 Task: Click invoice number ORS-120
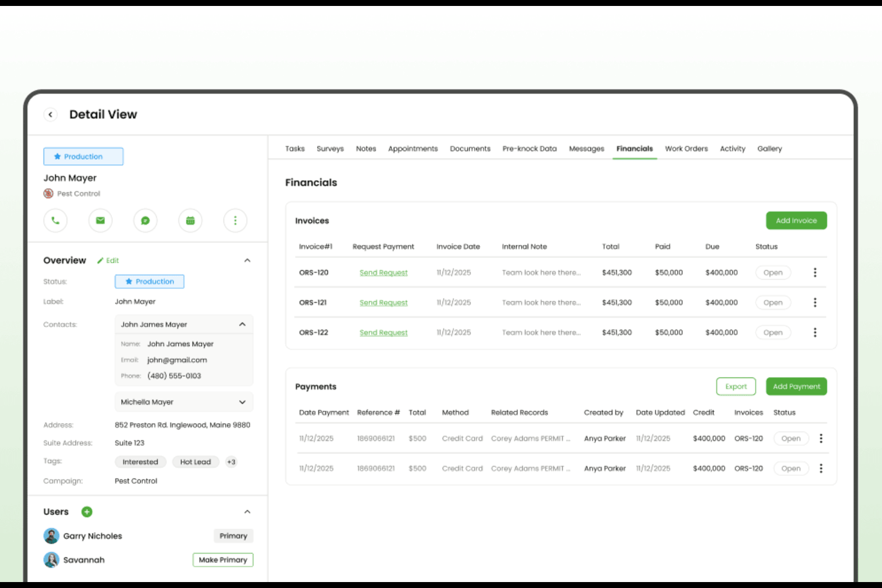[313, 273]
